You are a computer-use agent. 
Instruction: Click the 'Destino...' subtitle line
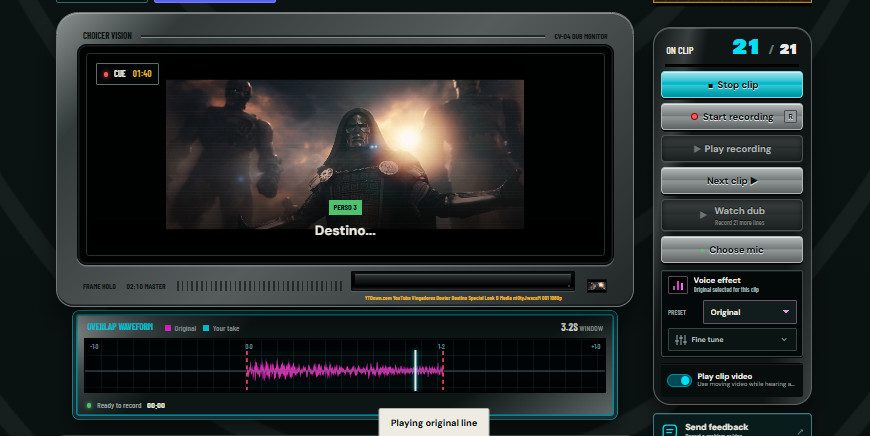coord(345,230)
